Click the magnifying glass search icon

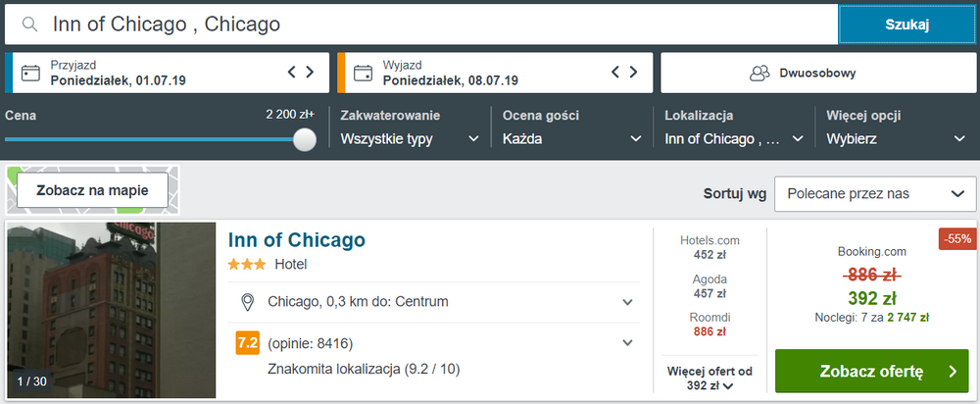pos(29,25)
